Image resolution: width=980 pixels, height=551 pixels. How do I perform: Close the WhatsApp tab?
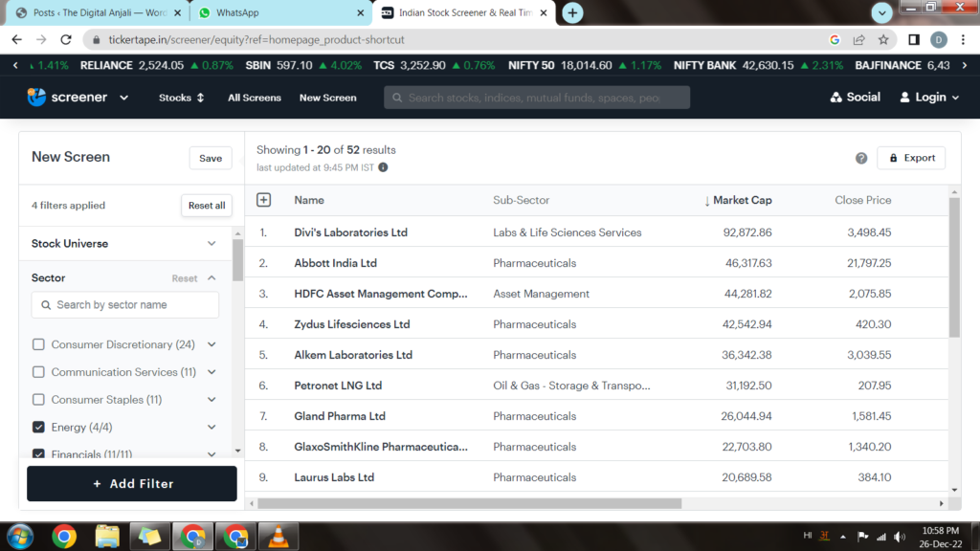click(x=361, y=12)
